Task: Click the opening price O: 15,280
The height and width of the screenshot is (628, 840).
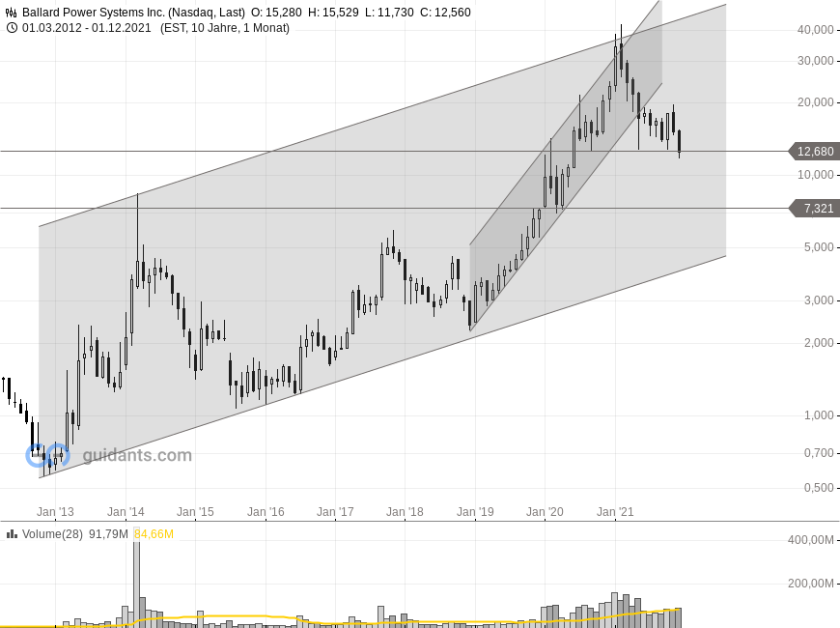Action: tap(276, 13)
